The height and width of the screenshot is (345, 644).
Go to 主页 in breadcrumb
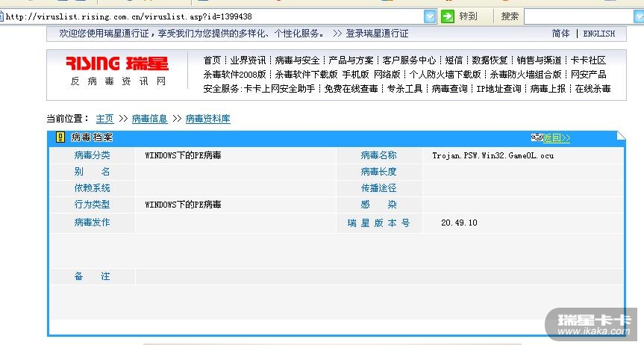pos(104,119)
